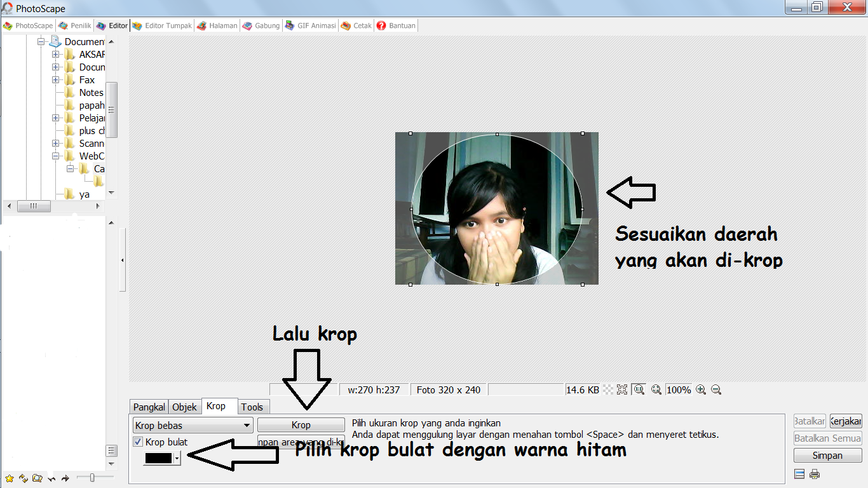Select the ya folder in tree
868x488 pixels.
click(x=84, y=194)
